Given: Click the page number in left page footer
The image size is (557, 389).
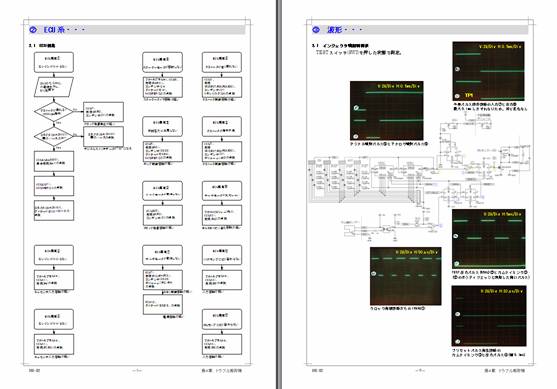Looking at the screenshot, I should 137,371.
